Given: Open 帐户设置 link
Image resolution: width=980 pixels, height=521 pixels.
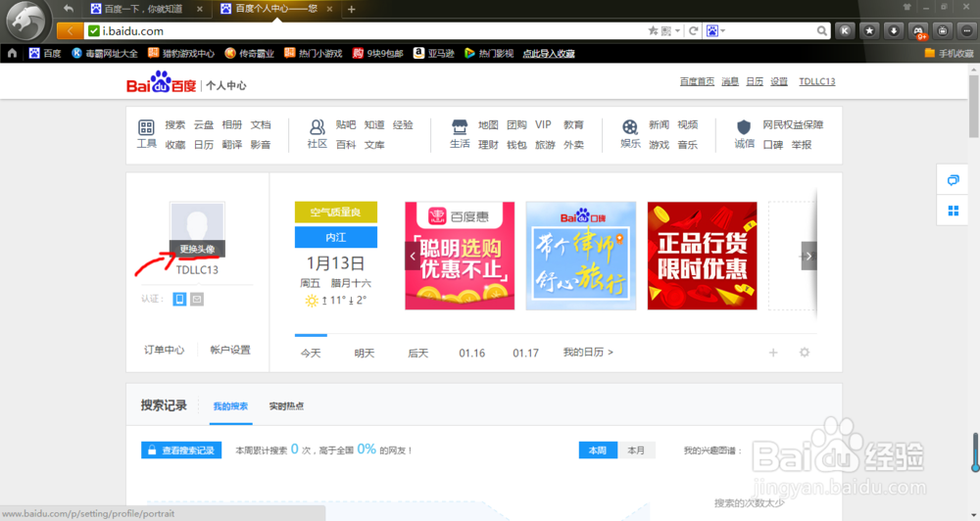Looking at the screenshot, I should (x=230, y=350).
